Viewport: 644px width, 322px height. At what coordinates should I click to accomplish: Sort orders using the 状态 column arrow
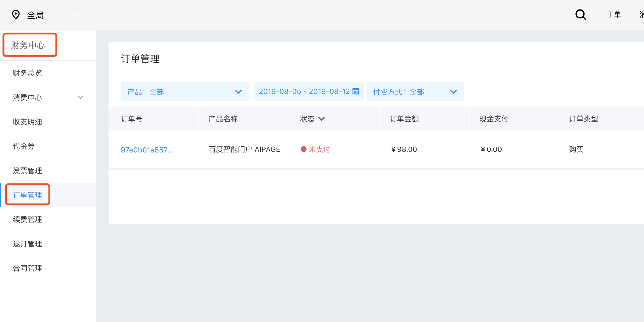pyautogui.click(x=322, y=119)
